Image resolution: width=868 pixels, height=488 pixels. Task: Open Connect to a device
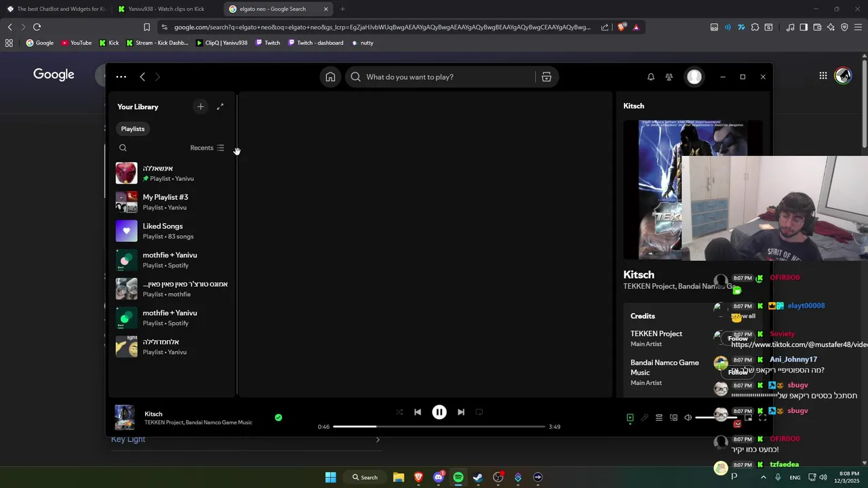click(x=673, y=418)
